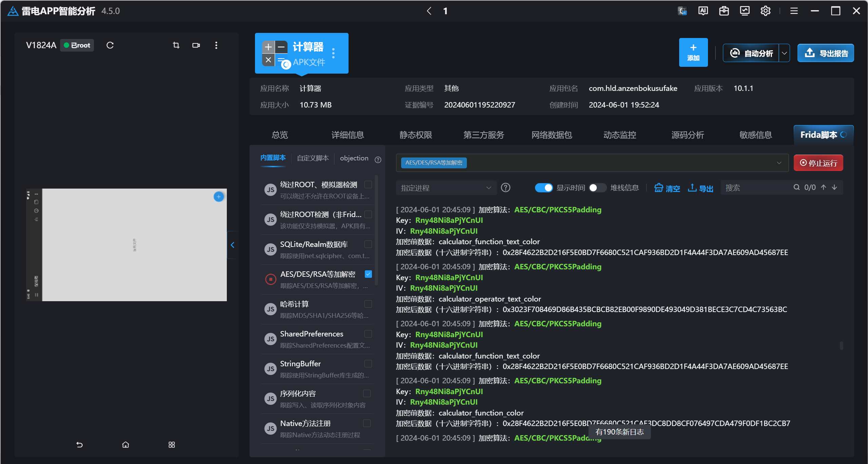Click the device crop screenshot icon
Image resolution: width=868 pixels, height=464 pixels.
(x=176, y=45)
